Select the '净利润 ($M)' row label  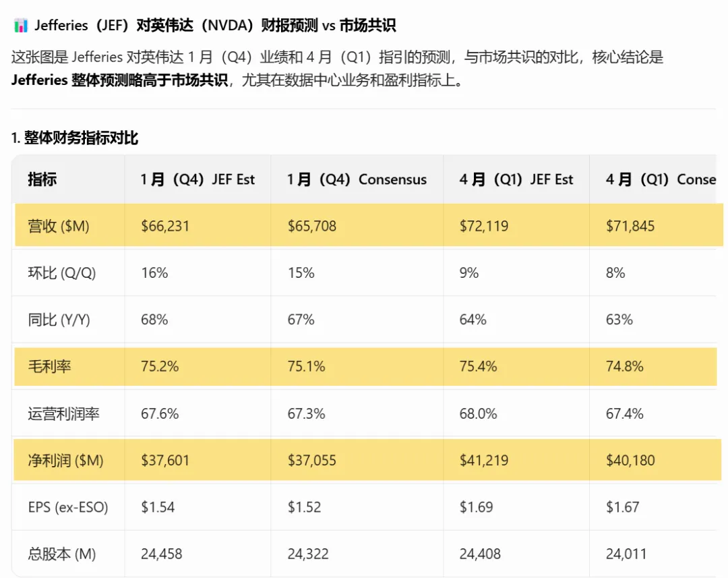click(65, 461)
